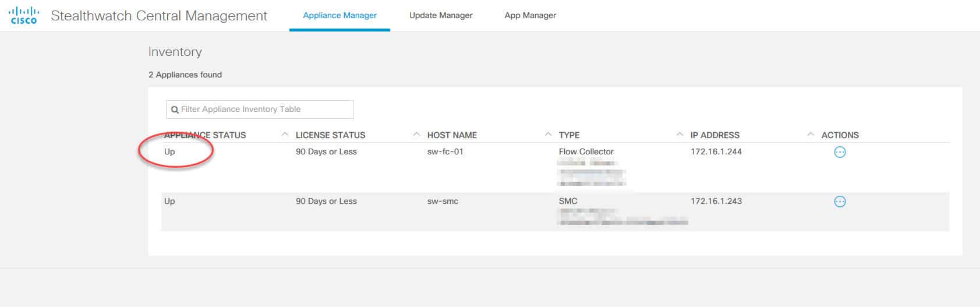Viewport: 980px width, 307px height.
Task: Click the Flow Collector type cell
Action: pos(586,151)
